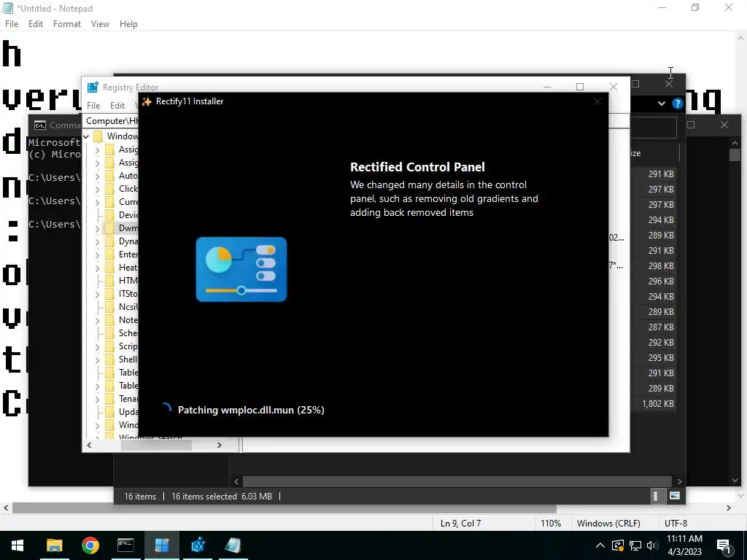The image size is (747, 560).
Task: Click the 287 KB file size cell
Action: point(661,327)
